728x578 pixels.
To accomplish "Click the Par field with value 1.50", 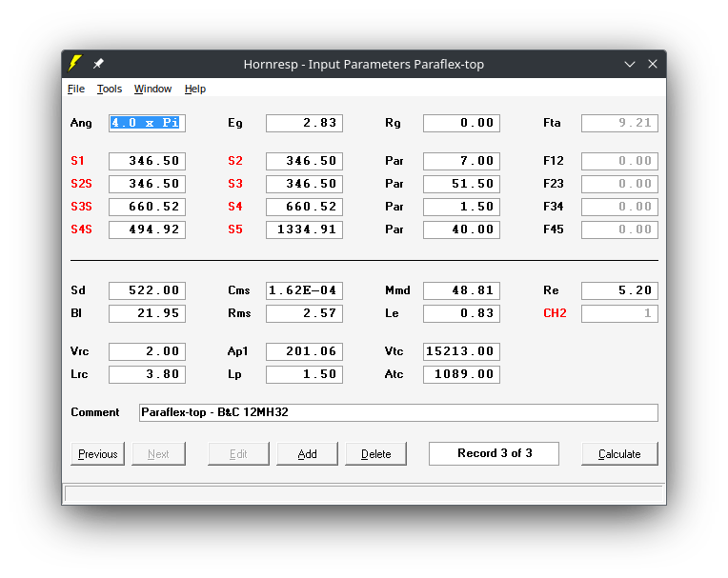I will point(461,207).
